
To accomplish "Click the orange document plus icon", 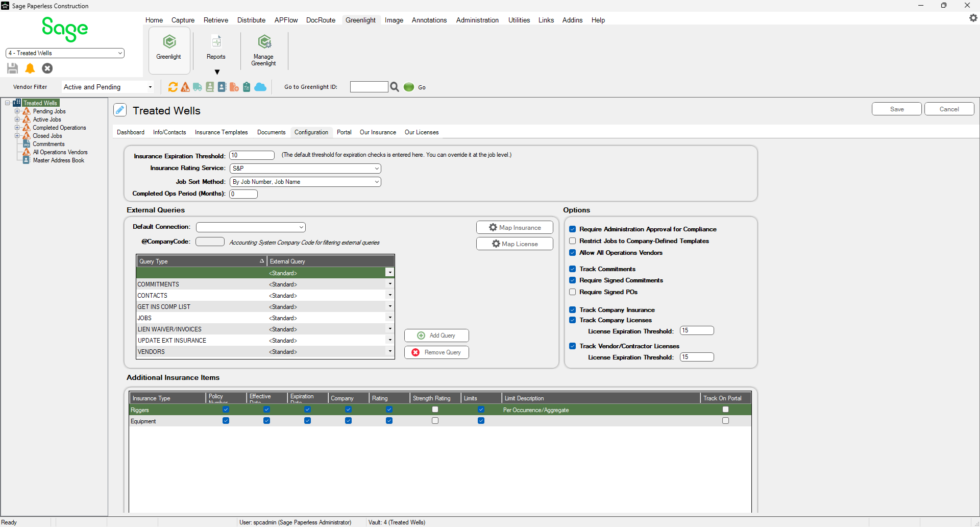I will (x=234, y=87).
